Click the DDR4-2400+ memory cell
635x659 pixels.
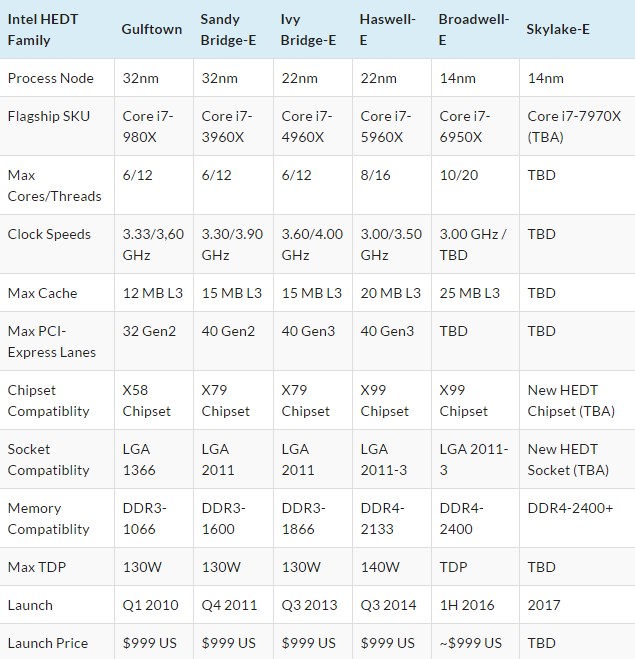[570, 508]
